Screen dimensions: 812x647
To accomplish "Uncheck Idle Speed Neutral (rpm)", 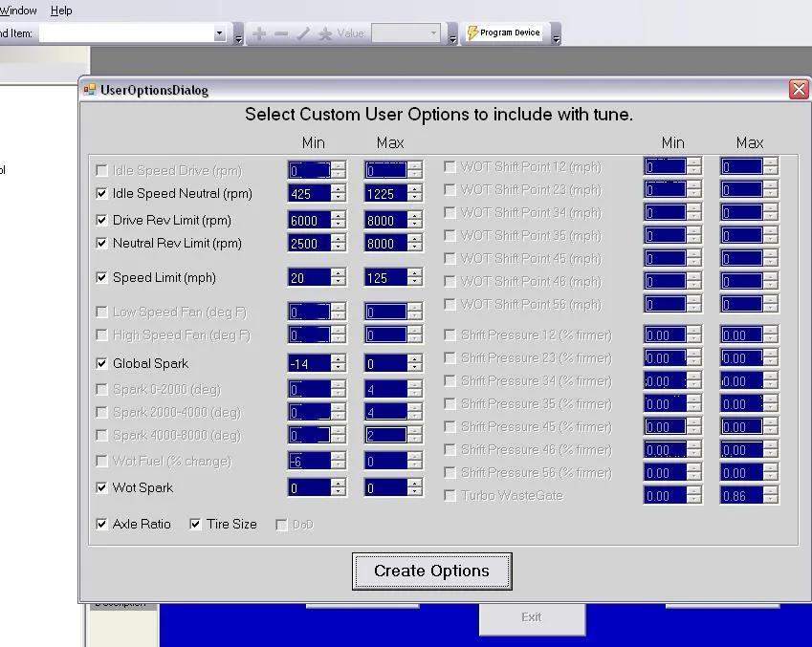I will [101, 194].
